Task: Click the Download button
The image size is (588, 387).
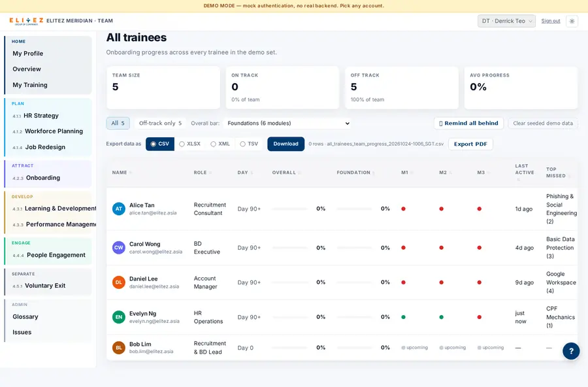Action: [286, 144]
